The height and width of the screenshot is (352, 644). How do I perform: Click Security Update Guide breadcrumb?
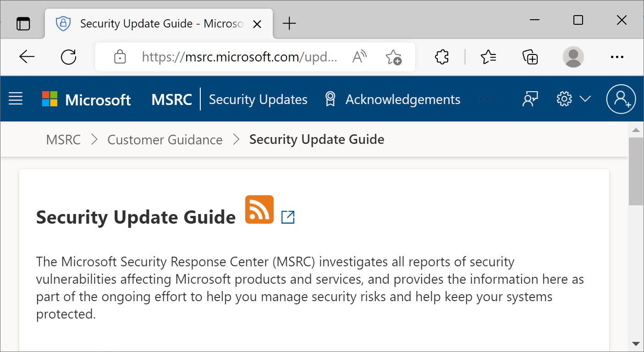pos(317,139)
